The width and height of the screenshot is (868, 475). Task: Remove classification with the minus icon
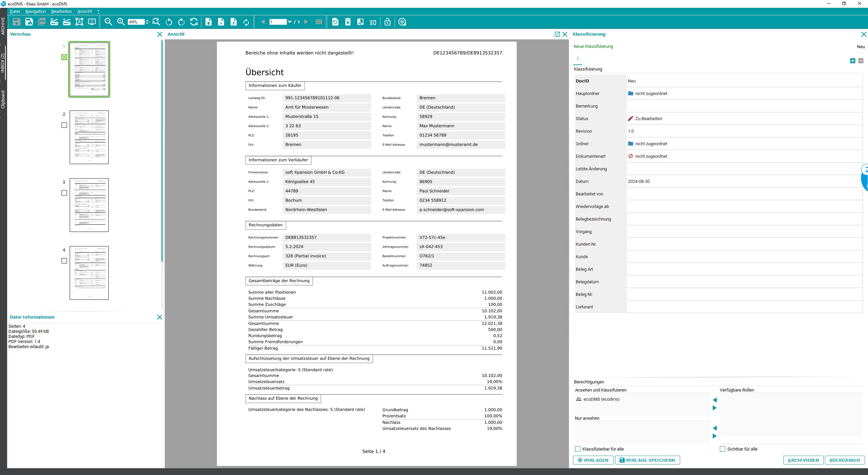pos(861,61)
